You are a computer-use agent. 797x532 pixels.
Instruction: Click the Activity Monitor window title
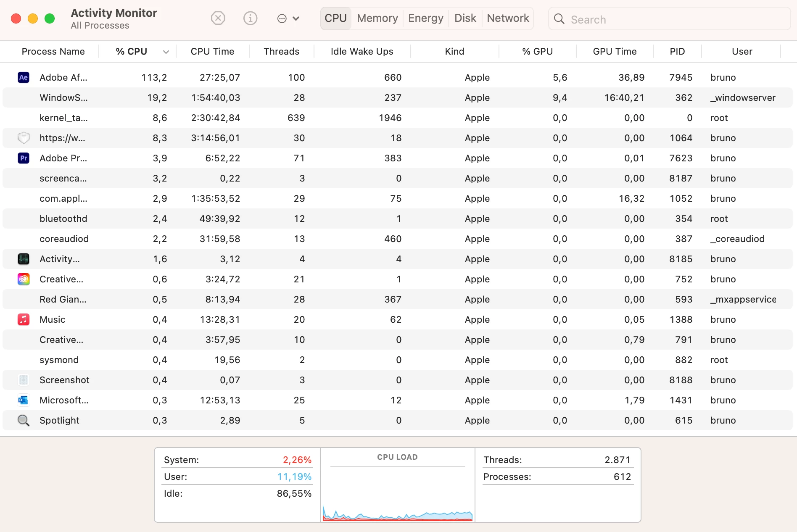114,13
